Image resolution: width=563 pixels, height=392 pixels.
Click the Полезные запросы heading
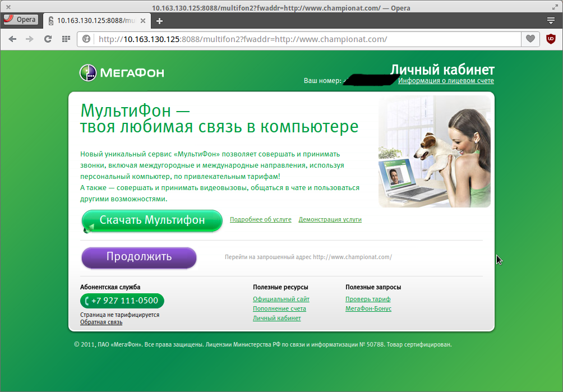point(373,287)
